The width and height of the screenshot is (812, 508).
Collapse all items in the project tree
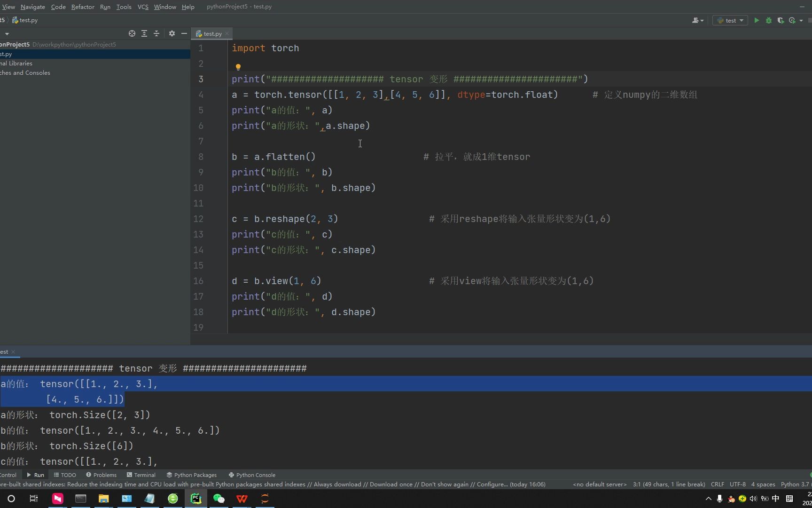(156, 33)
